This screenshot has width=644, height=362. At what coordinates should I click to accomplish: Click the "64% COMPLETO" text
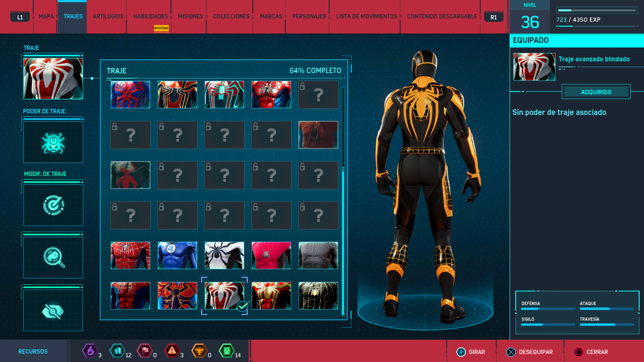[x=315, y=71]
